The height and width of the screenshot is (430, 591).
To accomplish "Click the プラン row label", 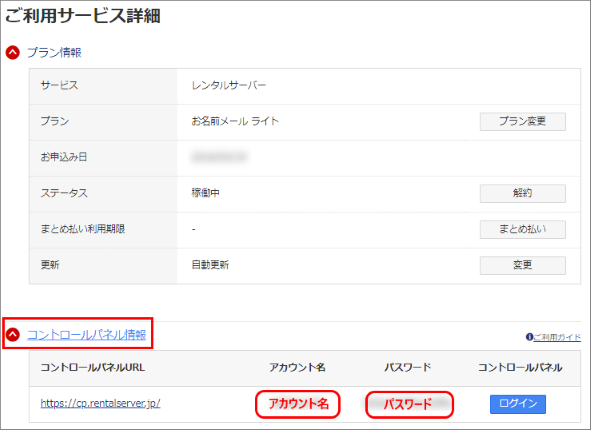I will [55, 121].
